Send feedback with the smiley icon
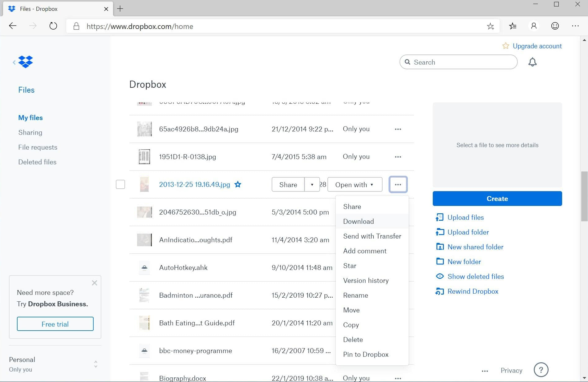 (x=555, y=26)
